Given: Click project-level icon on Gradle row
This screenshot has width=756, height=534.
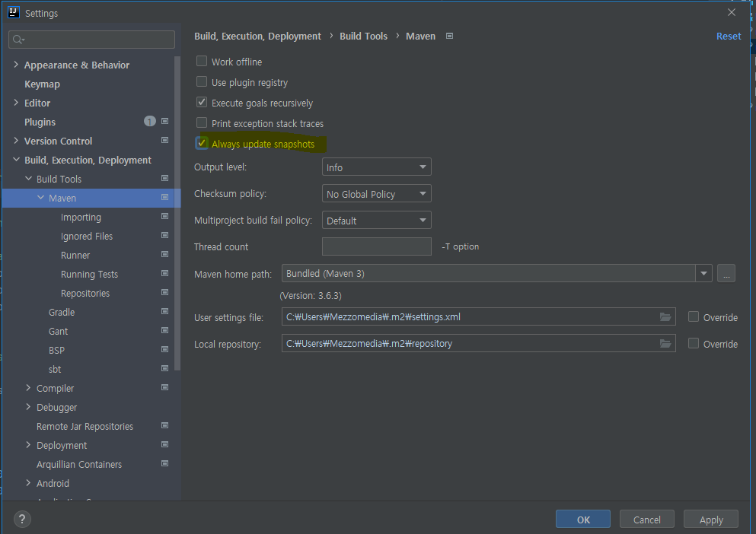Looking at the screenshot, I should 165,311.
